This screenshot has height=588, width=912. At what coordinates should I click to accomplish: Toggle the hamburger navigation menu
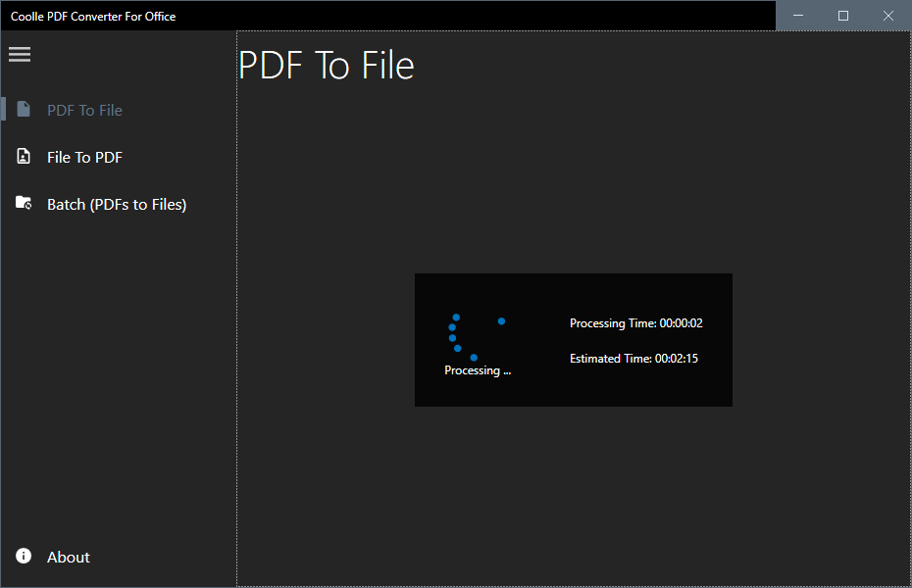pyautogui.click(x=20, y=55)
